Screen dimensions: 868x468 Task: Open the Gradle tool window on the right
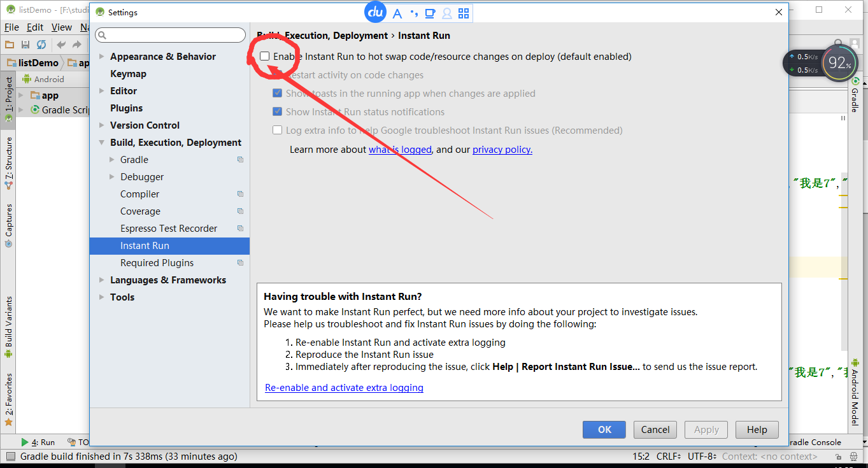(x=855, y=95)
